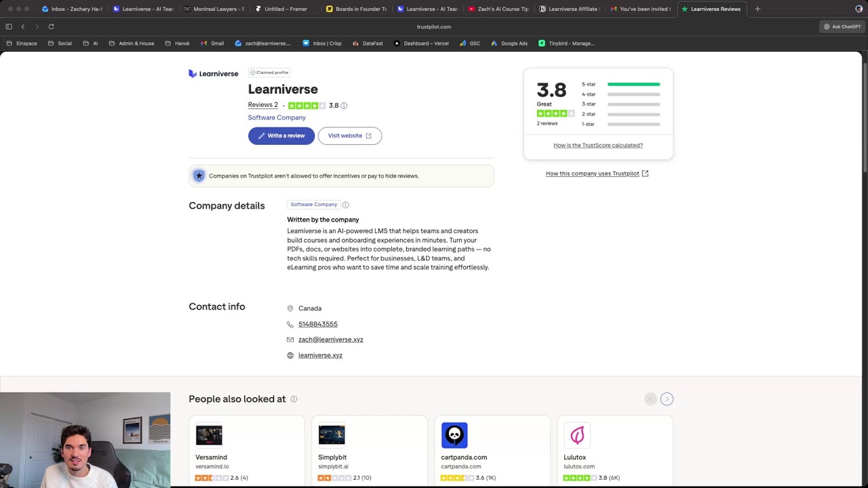Click the Visit website button
This screenshot has width=868, height=488.
pyautogui.click(x=350, y=136)
